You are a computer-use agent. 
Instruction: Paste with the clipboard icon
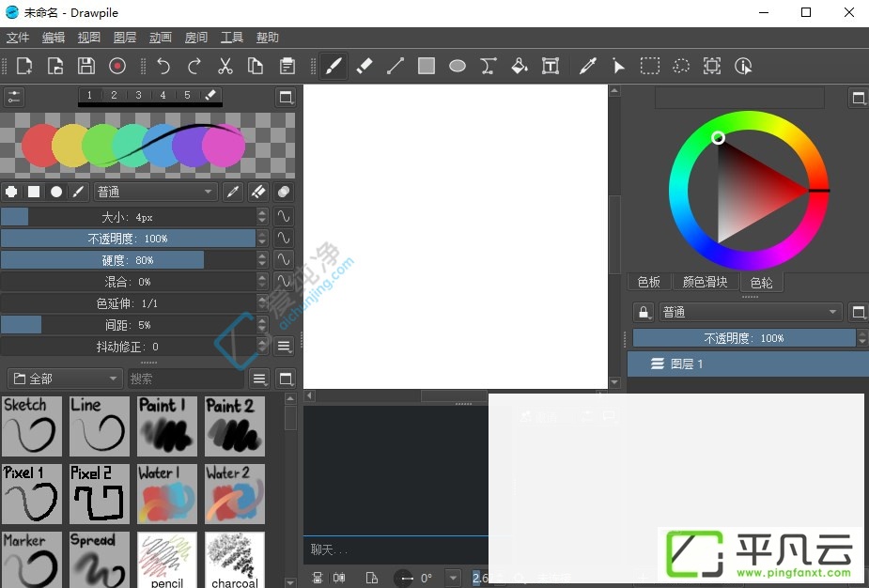coord(287,66)
